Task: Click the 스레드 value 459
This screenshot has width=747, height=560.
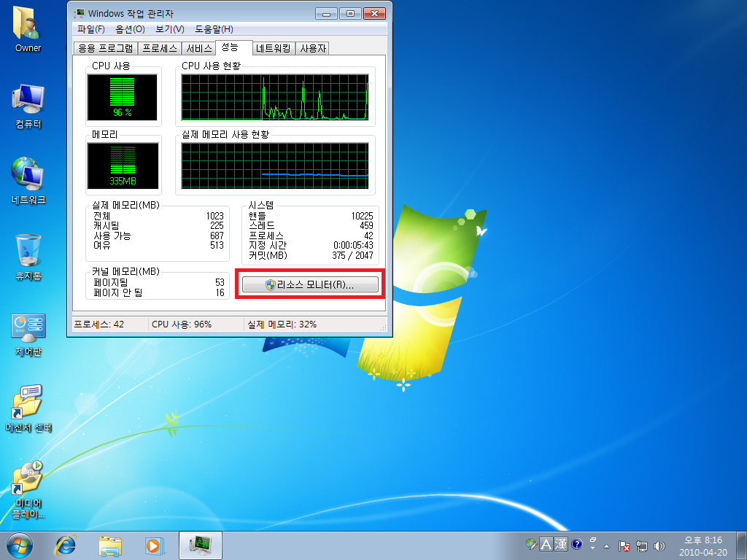Action: click(x=366, y=226)
